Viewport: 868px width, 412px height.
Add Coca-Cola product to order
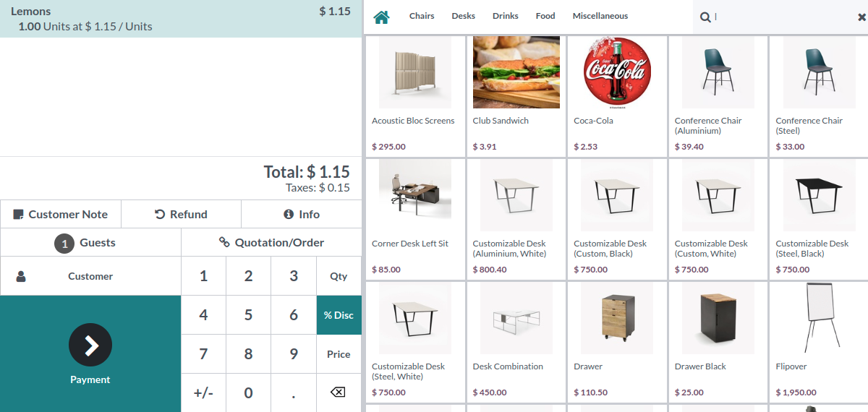[x=616, y=95]
